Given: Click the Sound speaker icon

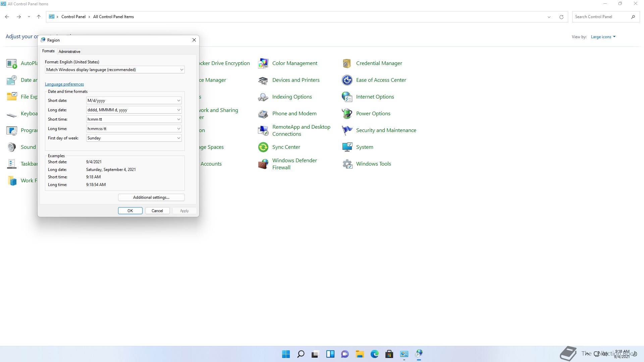Looking at the screenshot, I should coord(12,147).
